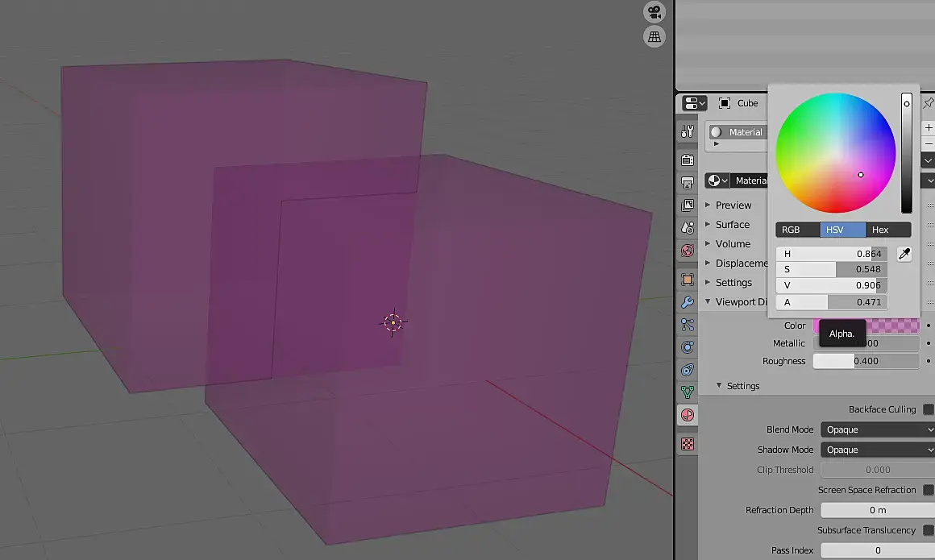Click inside the color wheel

835,152
